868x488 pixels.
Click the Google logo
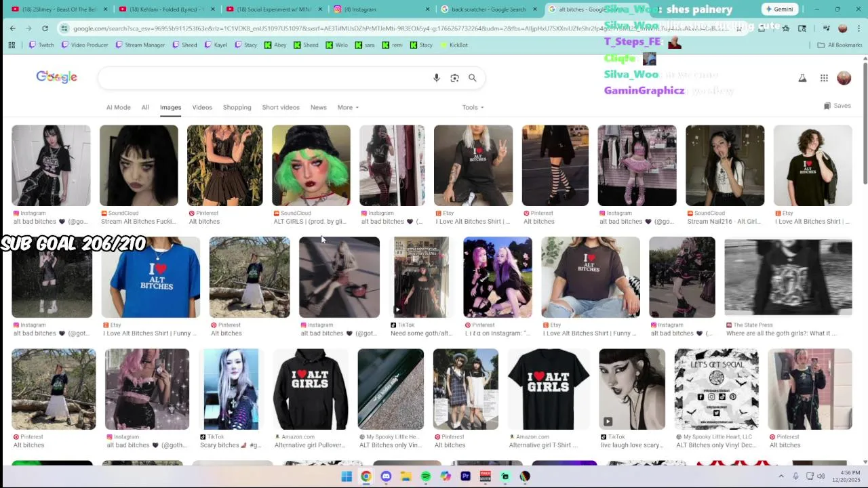pos(57,77)
